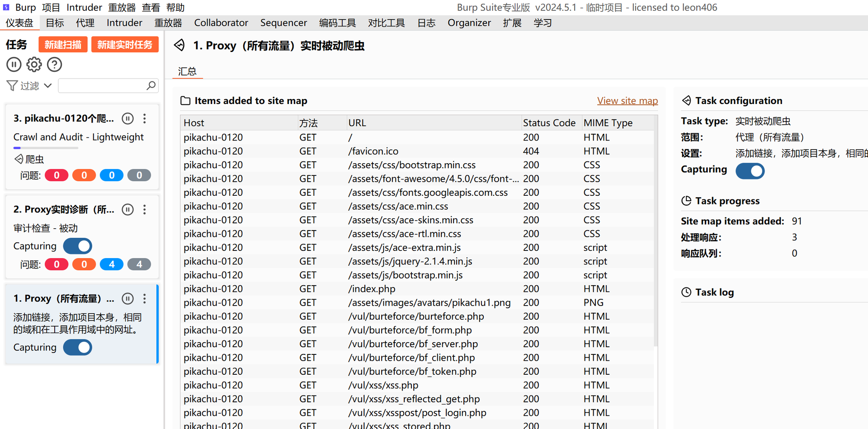The width and height of the screenshot is (868, 429).
Task: Click gray info badge in task 3
Action: click(139, 175)
